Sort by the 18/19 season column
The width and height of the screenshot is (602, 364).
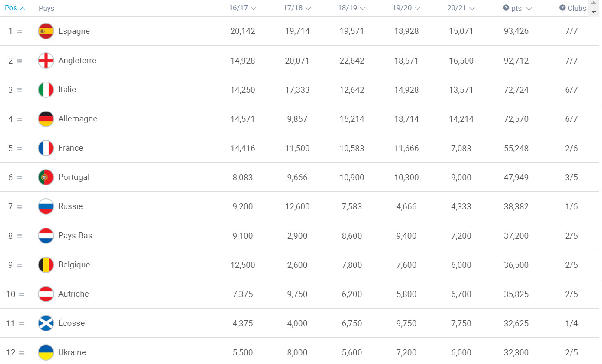click(x=351, y=8)
